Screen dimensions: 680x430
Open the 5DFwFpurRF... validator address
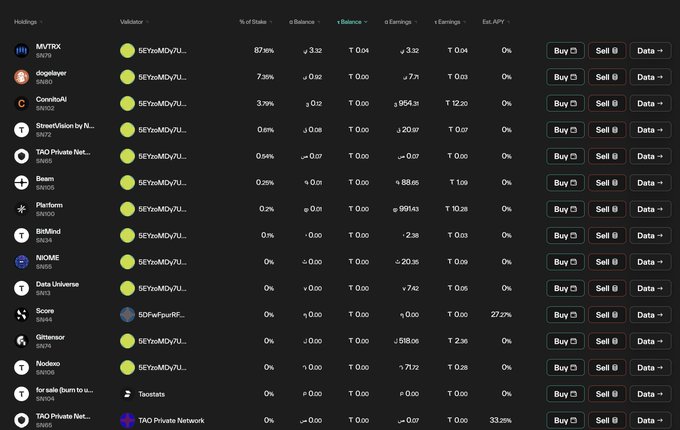(x=161, y=315)
